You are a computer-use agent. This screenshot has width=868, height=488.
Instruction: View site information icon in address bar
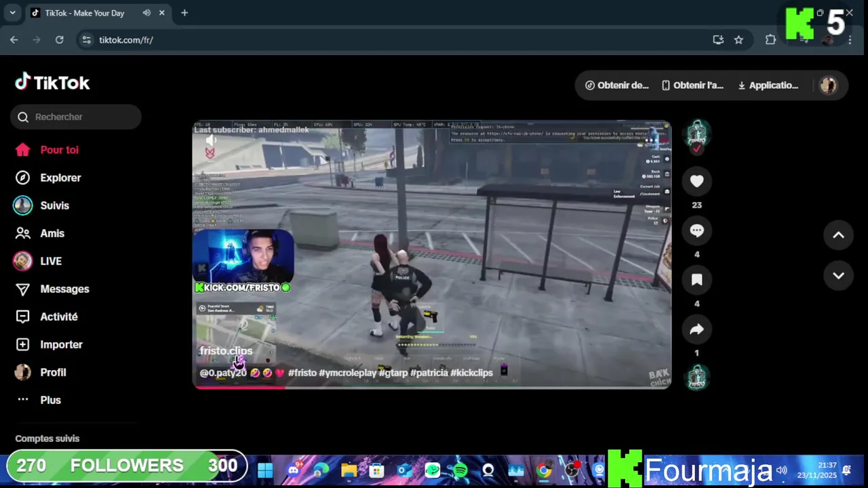[86, 40]
